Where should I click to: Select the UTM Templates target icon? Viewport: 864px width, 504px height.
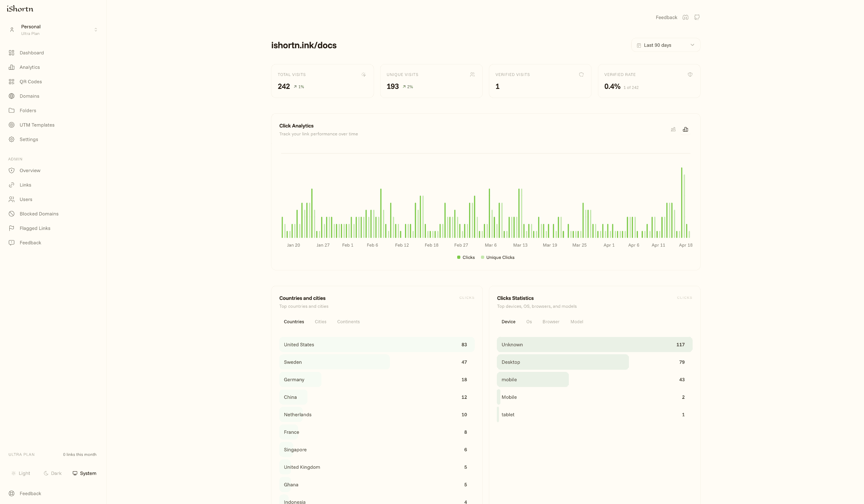[x=12, y=125]
